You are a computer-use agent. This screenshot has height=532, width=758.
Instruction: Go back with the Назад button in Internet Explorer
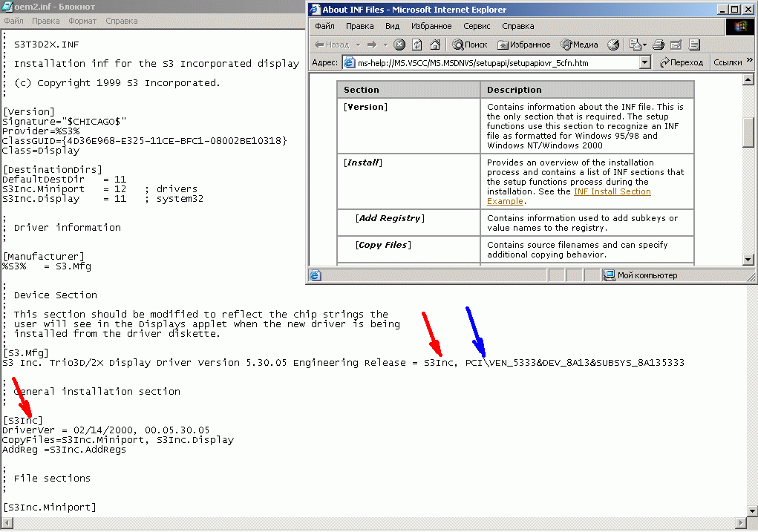(332, 45)
